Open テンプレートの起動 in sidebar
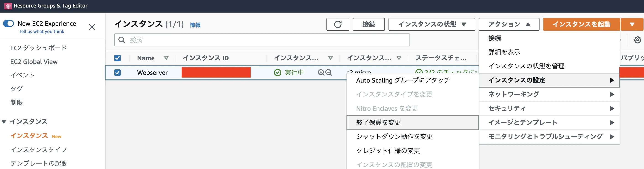Screen dimensions: 644x169 pos(39,163)
